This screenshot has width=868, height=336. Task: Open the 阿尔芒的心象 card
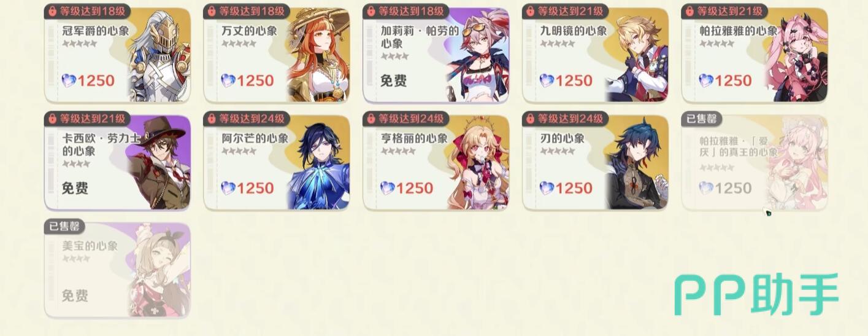(x=277, y=163)
